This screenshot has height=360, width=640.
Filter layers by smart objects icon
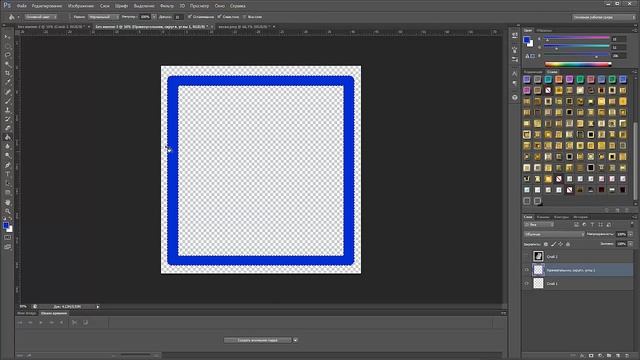click(x=609, y=224)
